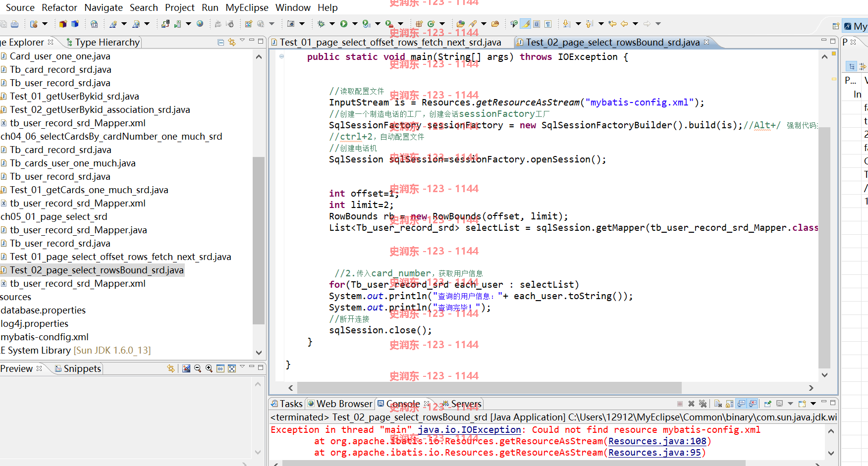The image size is (868, 466).
Task: Open the Open Console dropdown arrow
Action: [x=813, y=404]
